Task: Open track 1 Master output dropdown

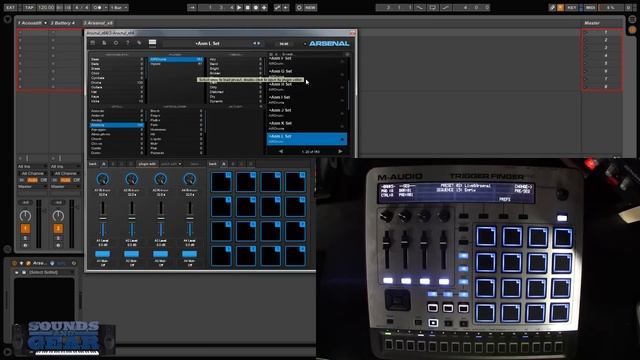Action: click(x=32, y=187)
